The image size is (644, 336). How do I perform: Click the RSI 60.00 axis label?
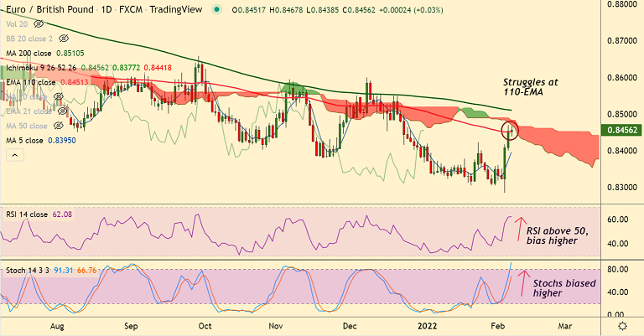617,220
